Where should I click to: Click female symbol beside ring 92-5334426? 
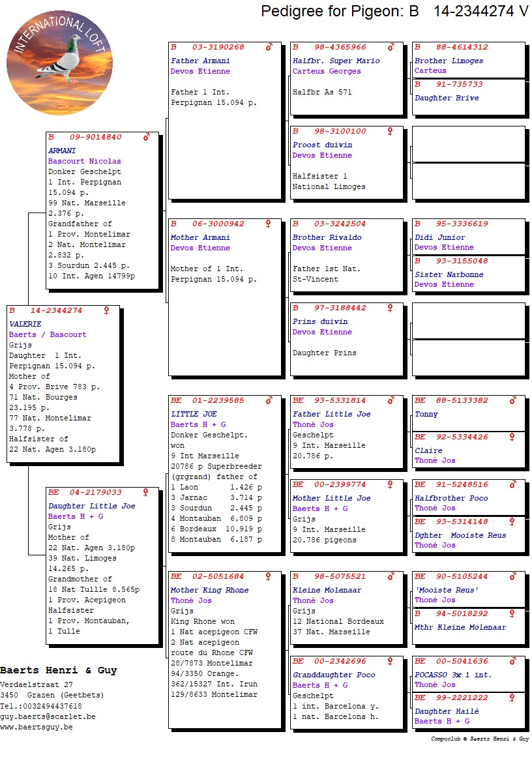512,437
